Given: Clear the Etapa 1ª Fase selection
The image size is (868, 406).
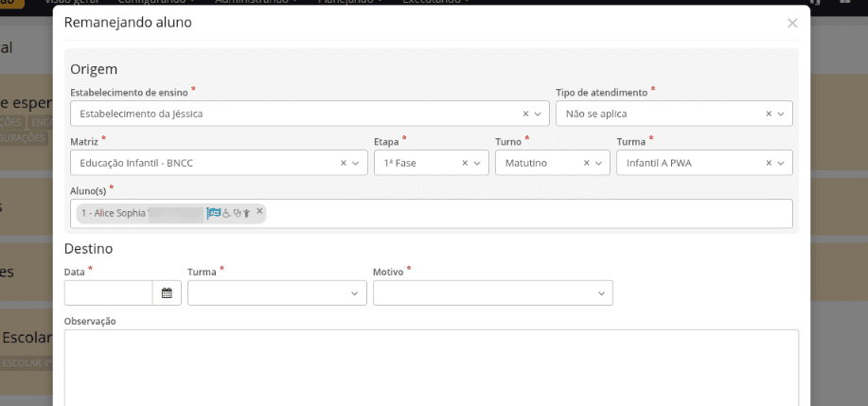Looking at the screenshot, I should 465,163.
